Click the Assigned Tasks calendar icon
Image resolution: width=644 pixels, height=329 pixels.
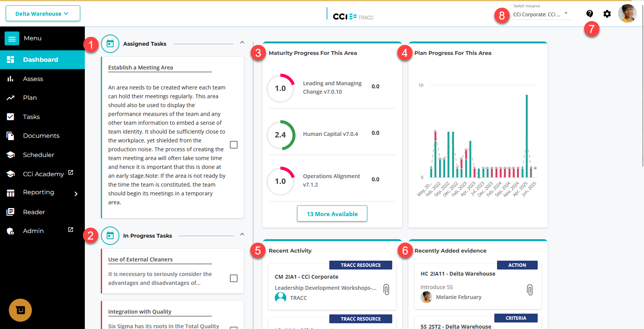point(110,44)
